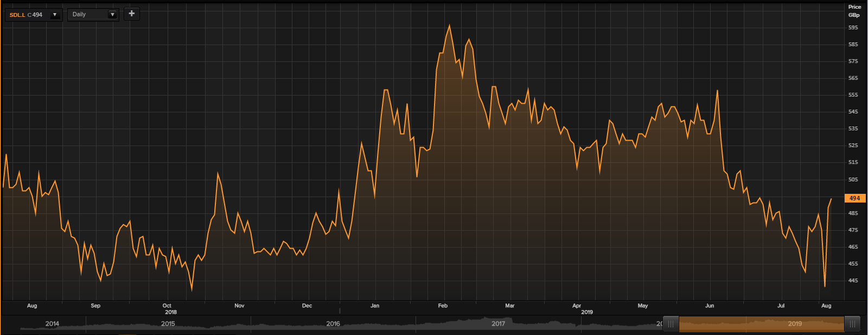868x335 pixels.
Task: Click the Sep month label on time axis
Action: click(x=95, y=306)
